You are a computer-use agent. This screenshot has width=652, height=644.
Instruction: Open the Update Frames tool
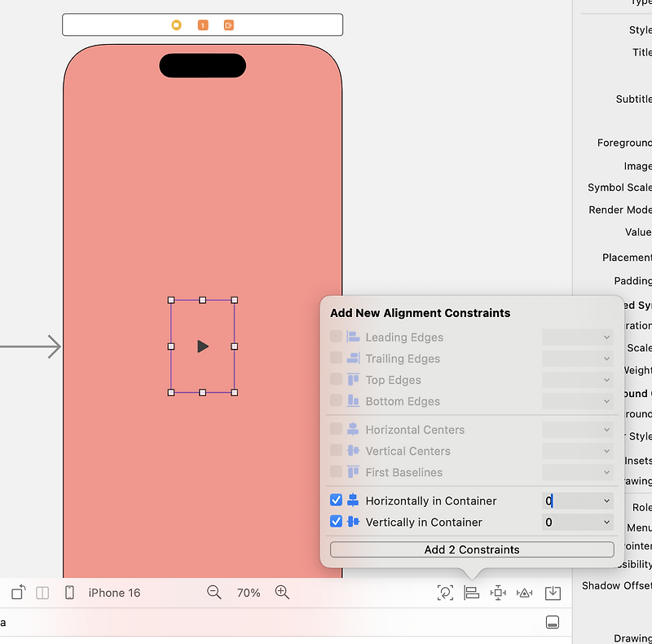point(445,593)
